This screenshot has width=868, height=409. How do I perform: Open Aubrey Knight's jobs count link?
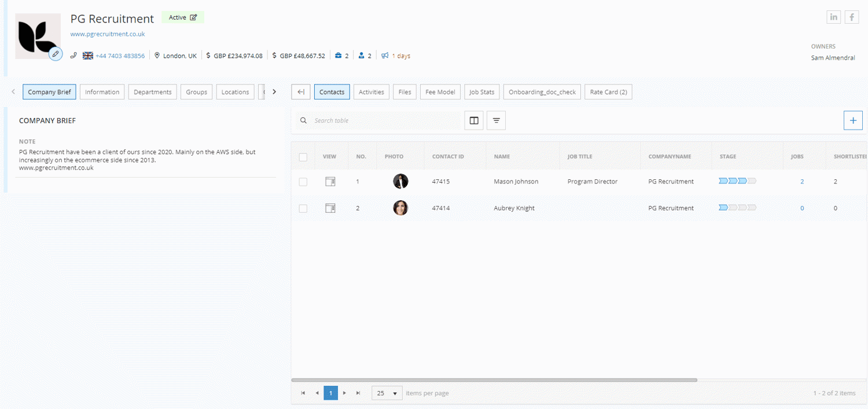(802, 208)
